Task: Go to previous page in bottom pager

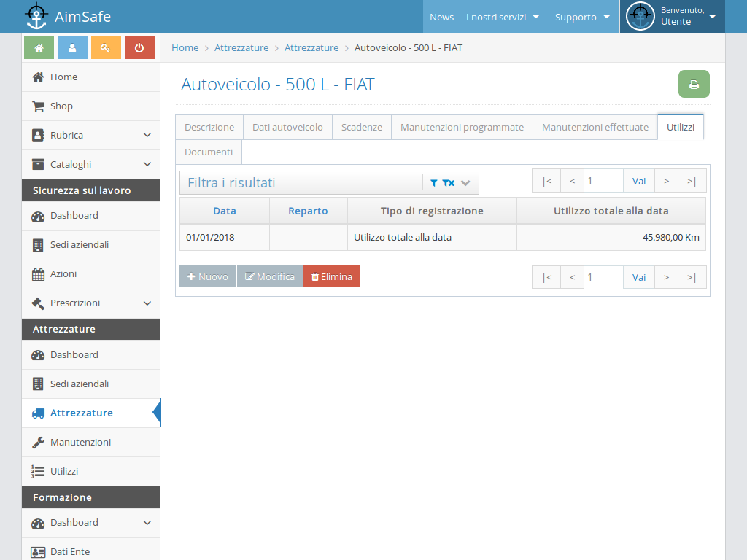Action: tap(573, 277)
